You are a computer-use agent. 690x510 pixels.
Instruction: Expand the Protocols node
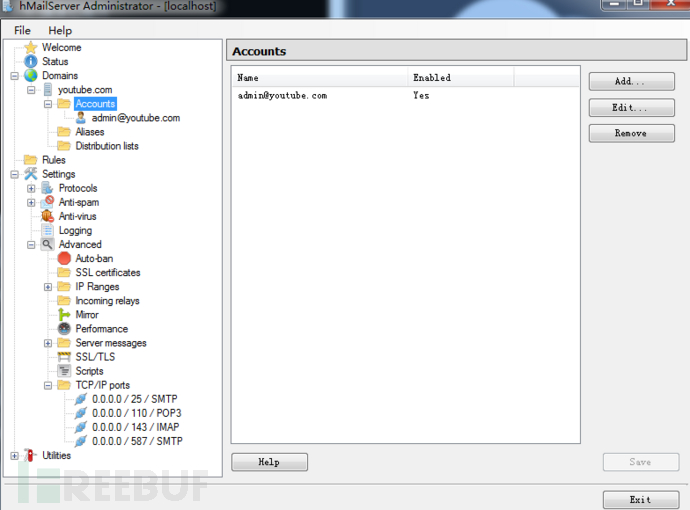click(31, 188)
